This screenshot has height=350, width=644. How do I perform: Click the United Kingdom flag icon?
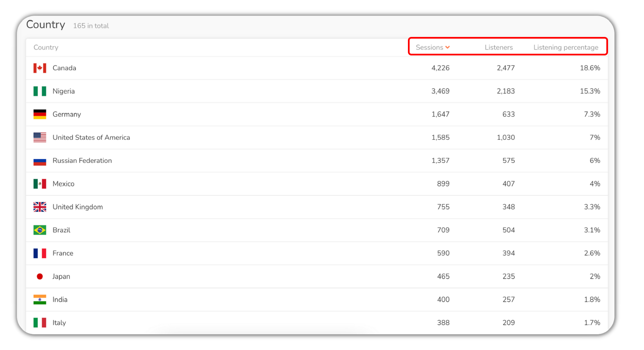coord(40,207)
